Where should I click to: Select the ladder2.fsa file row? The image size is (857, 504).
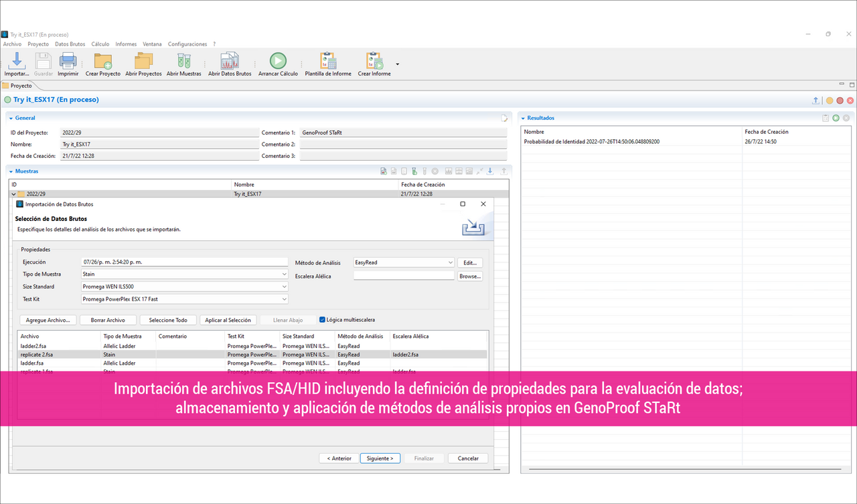[x=253, y=346]
